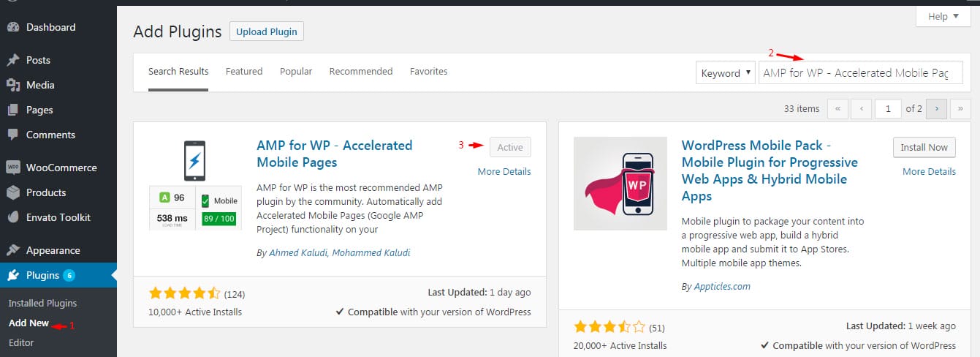Click the Upload Plugin button
This screenshot has height=357, width=980.
point(267,31)
